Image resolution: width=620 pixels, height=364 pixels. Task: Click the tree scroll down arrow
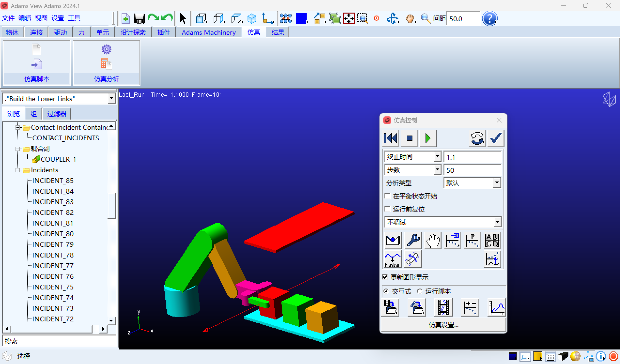tap(111, 321)
